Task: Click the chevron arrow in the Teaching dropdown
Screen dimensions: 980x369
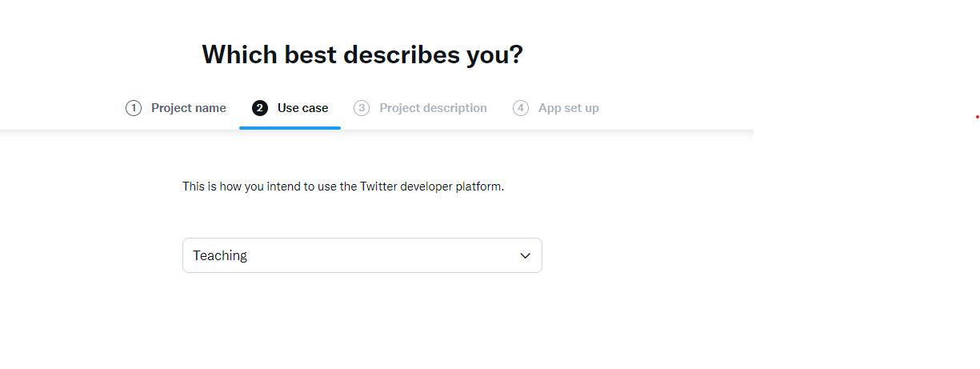Action: (x=526, y=255)
